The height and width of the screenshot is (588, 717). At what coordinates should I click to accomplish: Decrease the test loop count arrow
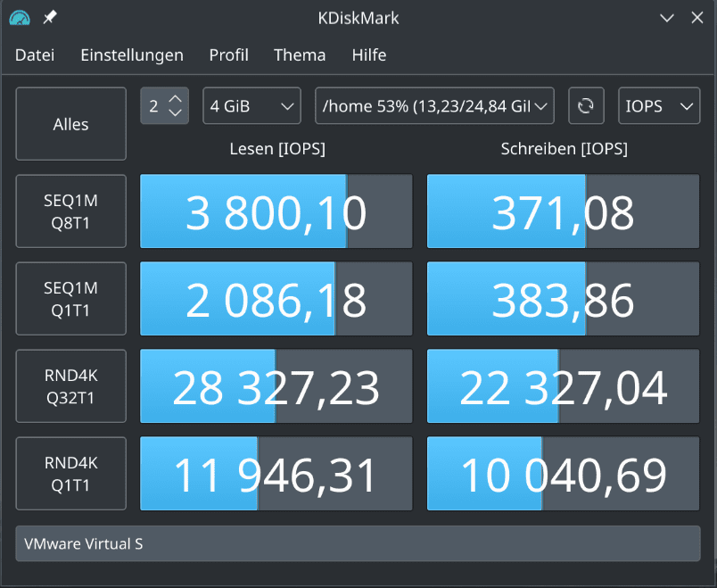(176, 112)
